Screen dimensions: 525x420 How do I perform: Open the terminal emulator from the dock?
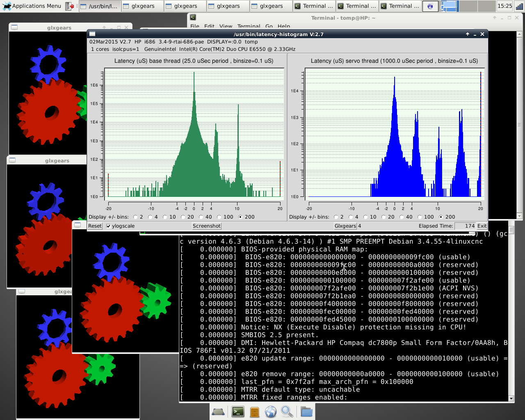point(238,411)
